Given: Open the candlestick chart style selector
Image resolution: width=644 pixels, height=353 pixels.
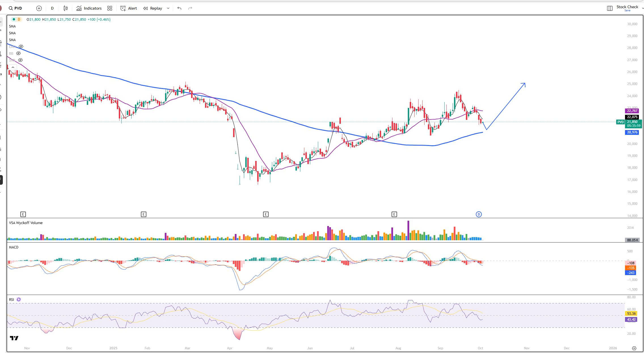Looking at the screenshot, I should click(66, 8).
